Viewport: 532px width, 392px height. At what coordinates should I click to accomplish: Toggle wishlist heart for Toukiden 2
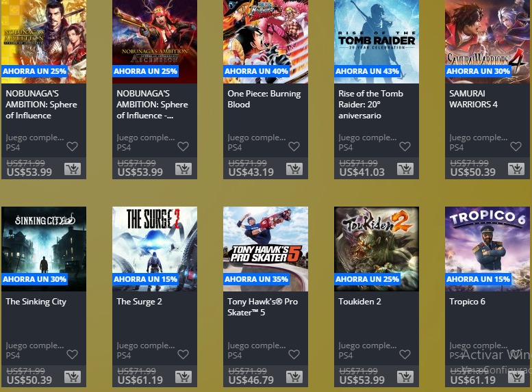click(405, 354)
